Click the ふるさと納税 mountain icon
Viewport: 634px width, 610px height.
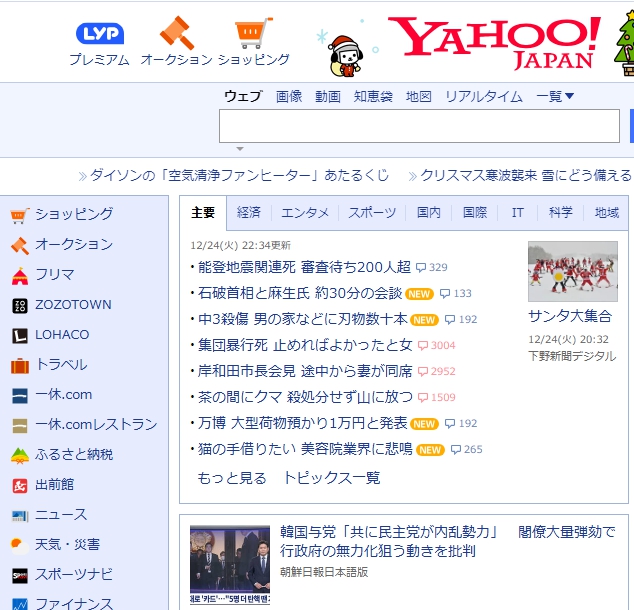pyautogui.click(x=20, y=456)
